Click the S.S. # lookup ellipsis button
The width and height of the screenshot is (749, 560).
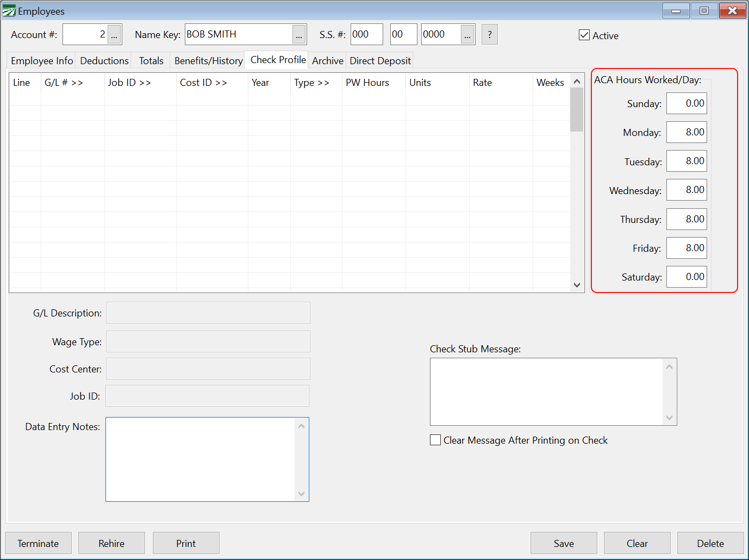467,35
